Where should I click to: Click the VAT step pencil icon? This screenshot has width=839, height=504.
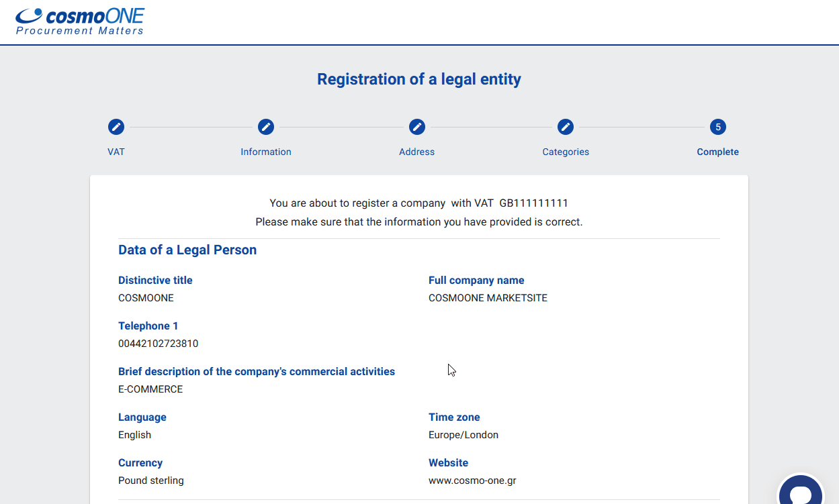click(x=116, y=127)
